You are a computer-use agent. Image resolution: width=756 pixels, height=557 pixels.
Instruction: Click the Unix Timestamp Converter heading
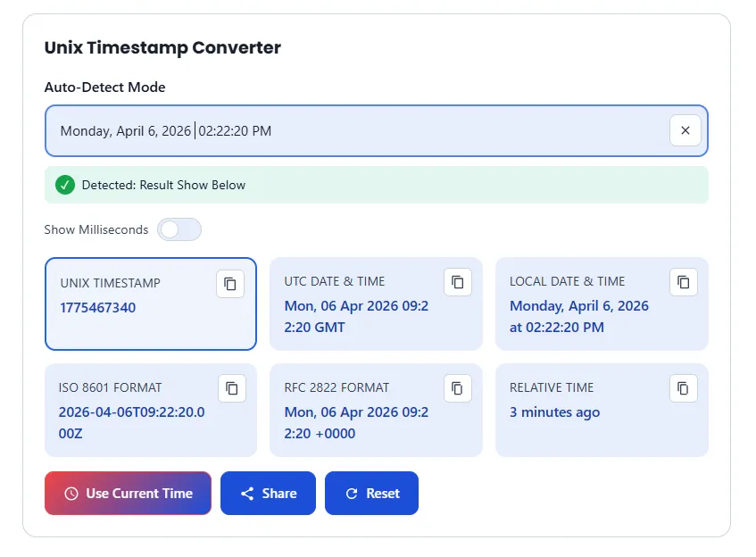pyautogui.click(x=162, y=48)
